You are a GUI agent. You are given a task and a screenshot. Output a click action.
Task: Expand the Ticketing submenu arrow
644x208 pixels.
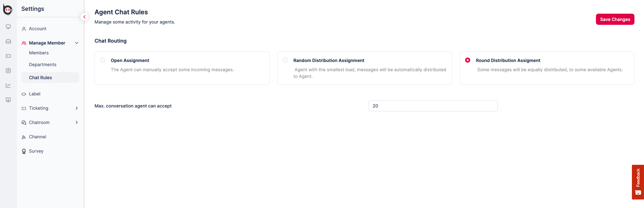click(x=77, y=108)
